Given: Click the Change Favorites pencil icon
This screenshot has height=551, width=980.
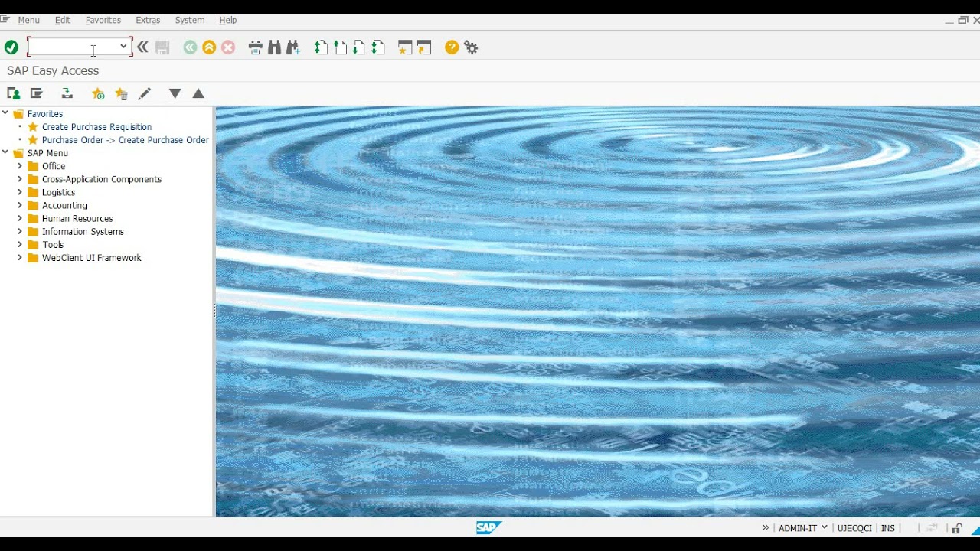Looking at the screenshot, I should (145, 93).
